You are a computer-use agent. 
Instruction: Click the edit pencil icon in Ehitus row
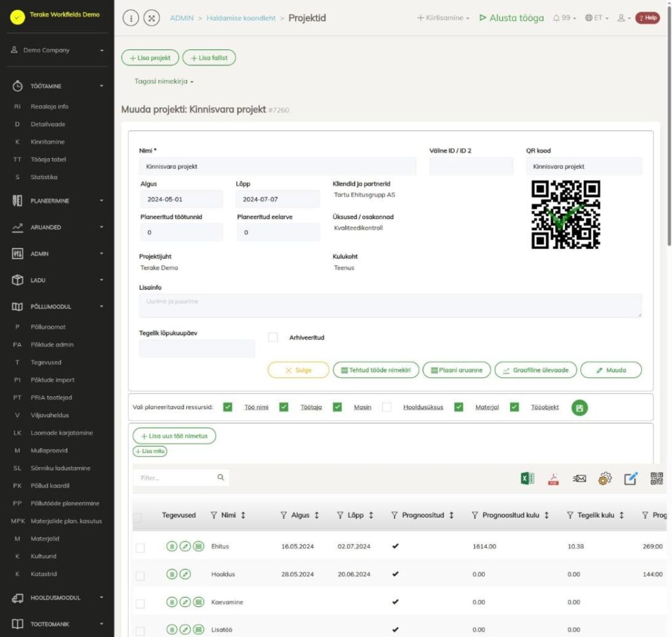(185, 546)
